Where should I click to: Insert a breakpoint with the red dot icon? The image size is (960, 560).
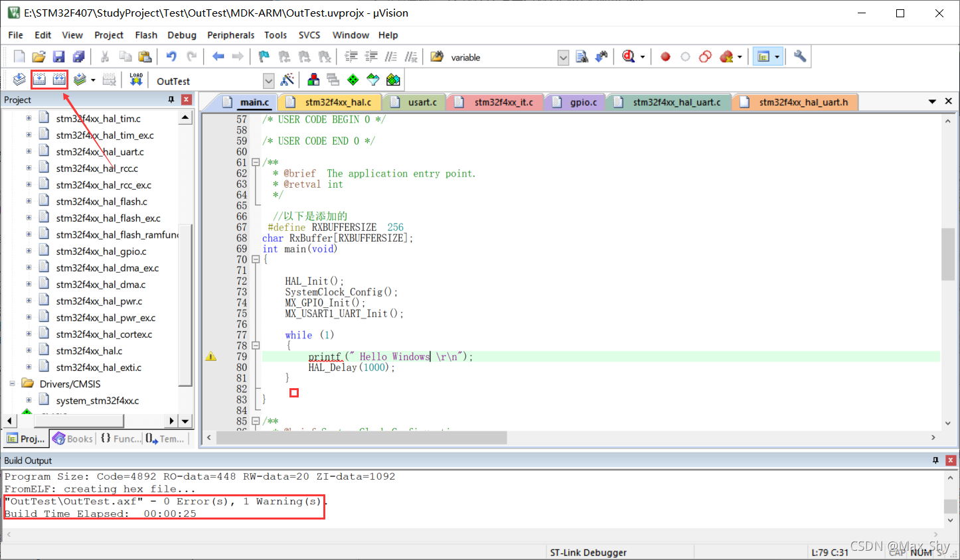(665, 57)
